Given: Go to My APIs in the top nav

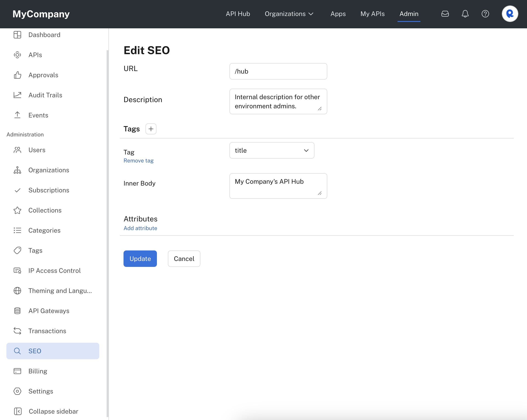Looking at the screenshot, I should pyautogui.click(x=372, y=14).
